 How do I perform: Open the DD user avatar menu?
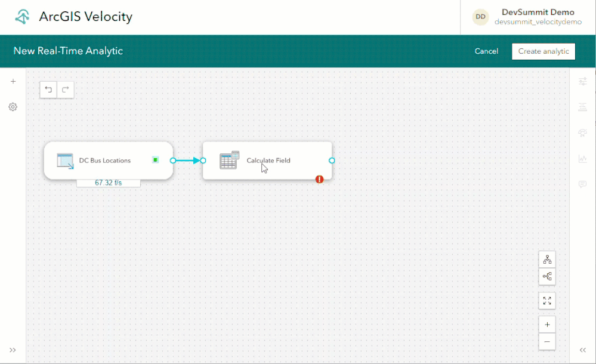coord(480,17)
